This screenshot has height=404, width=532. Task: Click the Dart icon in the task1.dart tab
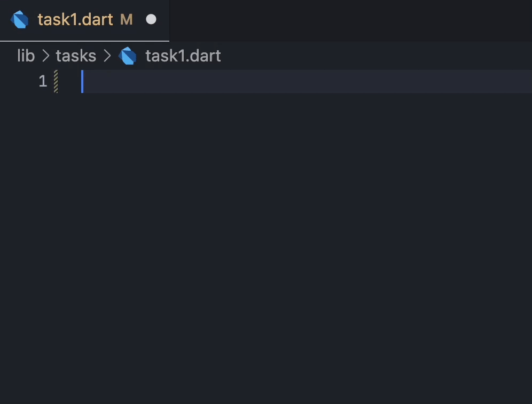pyautogui.click(x=20, y=20)
